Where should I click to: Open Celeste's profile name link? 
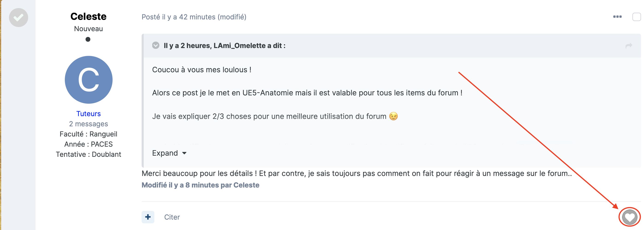pyautogui.click(x=88, y=17)
